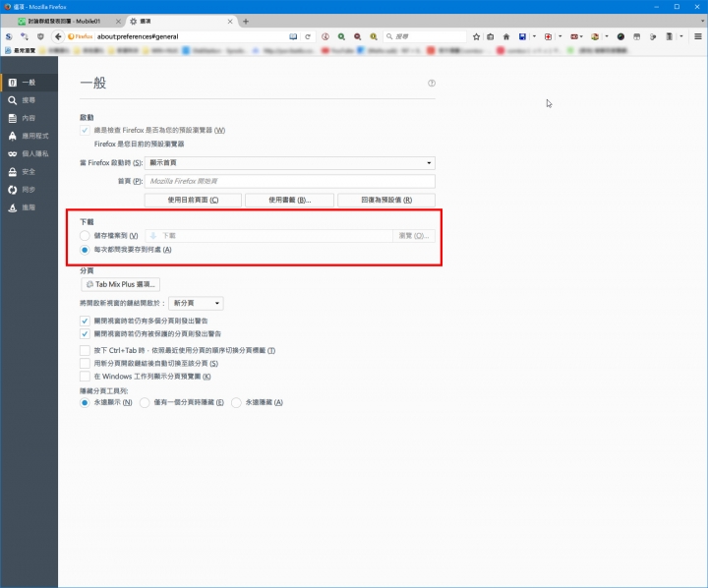Open the hamburger menu icon
Viewport: 708px width, 588px height.
[698, 36]
